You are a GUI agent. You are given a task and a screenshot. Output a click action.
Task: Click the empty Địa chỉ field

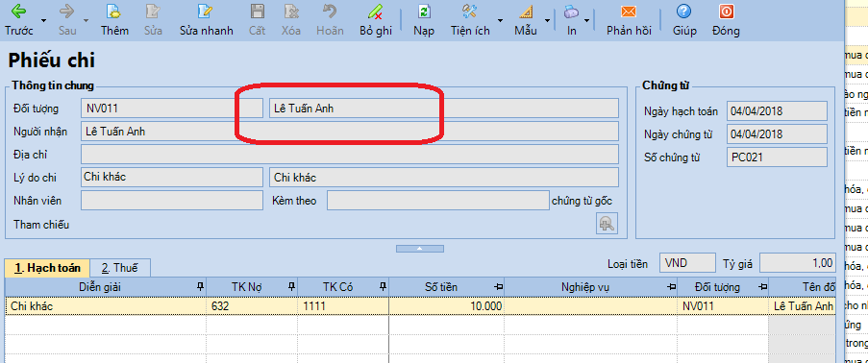pos(350,155)
